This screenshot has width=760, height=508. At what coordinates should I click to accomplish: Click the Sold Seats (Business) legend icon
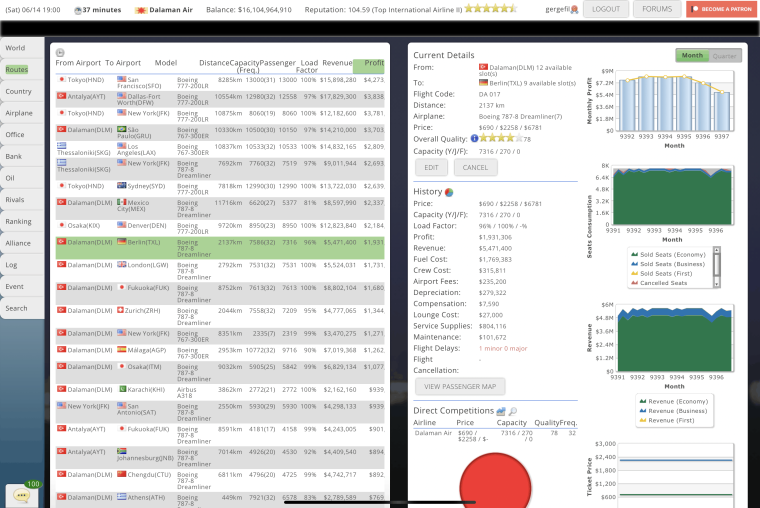634,264
